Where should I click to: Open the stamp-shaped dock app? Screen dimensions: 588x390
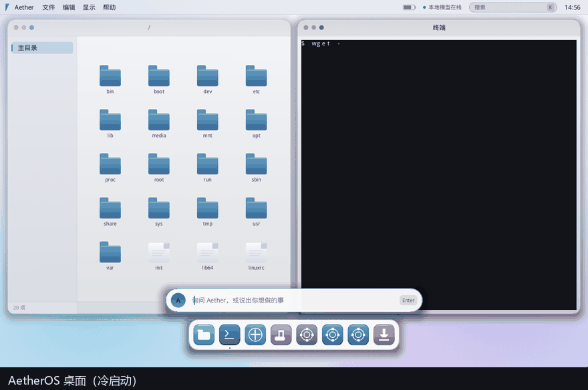tap(281, 335)
